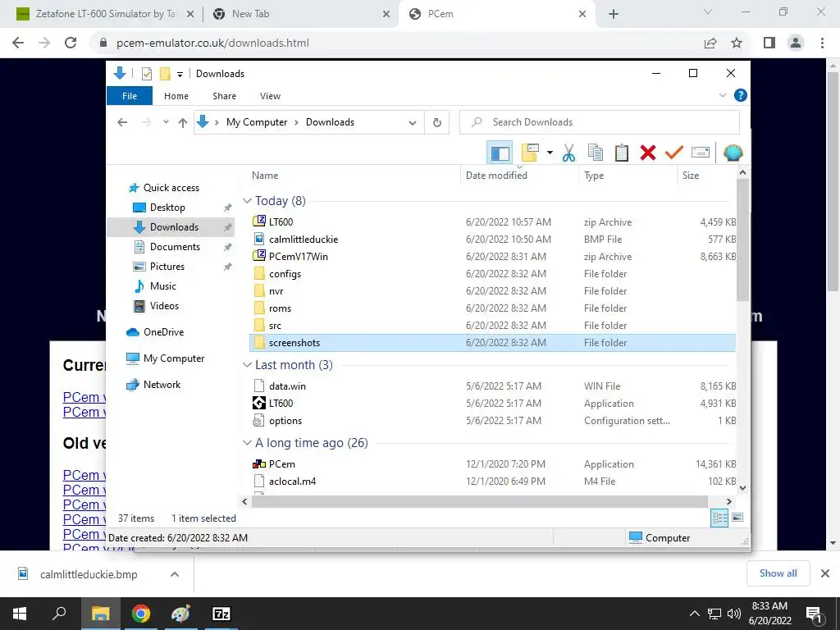Click the file list vertical scrollbar
840x630 pixels.
[x=742, y=240]
